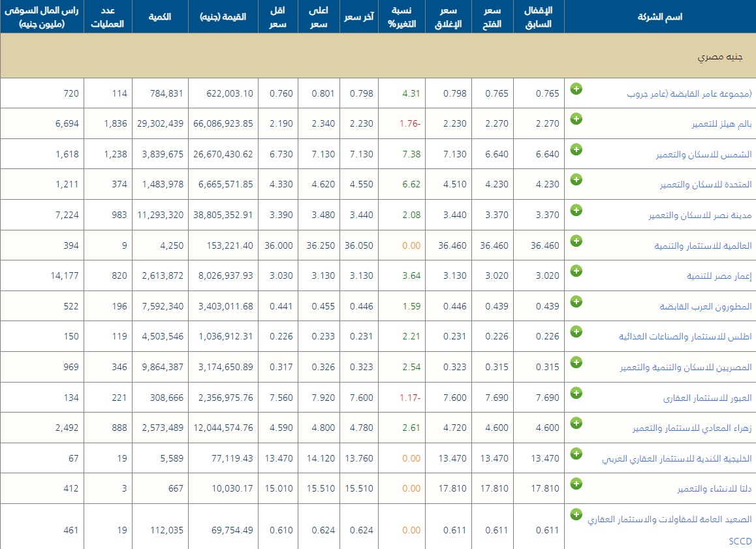Screen dimensions: 756x549
Task: Select the عدد العمليات column header
Action: click(108, 17)
